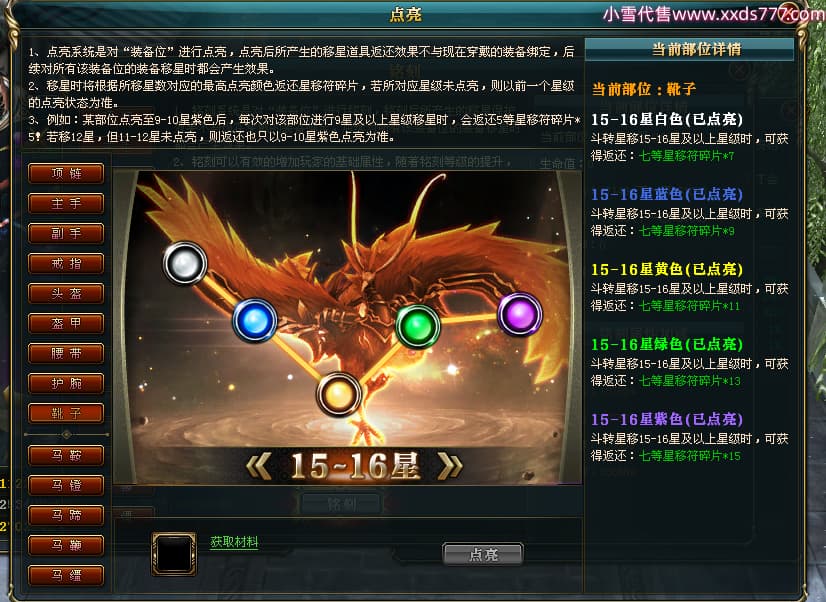The width and height of the screenshot is (826, 602).
Task: Go to next star tier with right arrows
Action: 449,466
